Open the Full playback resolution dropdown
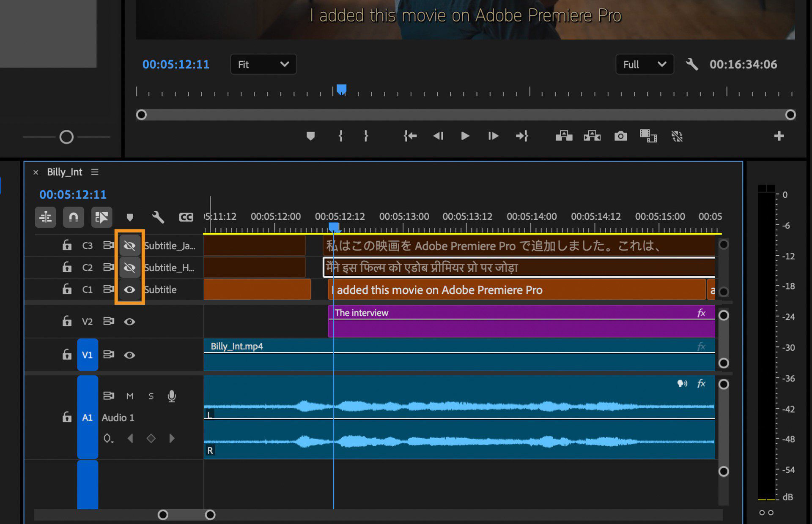This screenshot has width=812, height=524. pos(644,64)
